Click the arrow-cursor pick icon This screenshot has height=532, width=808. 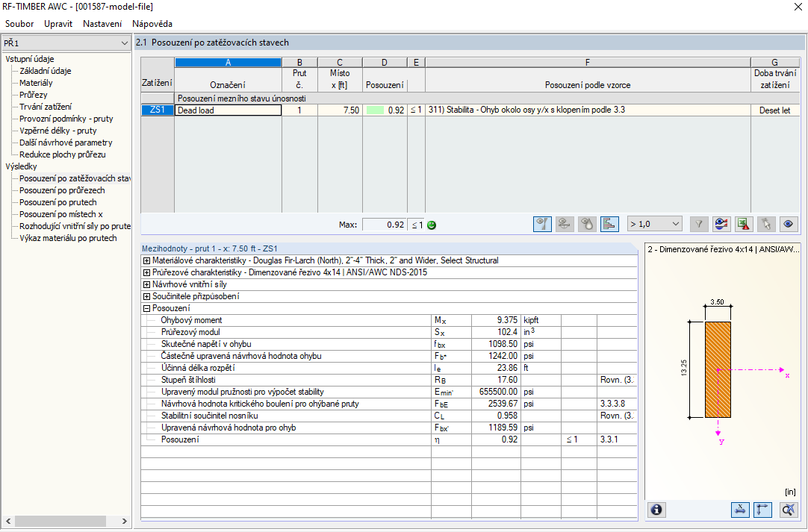coord(766,224)
